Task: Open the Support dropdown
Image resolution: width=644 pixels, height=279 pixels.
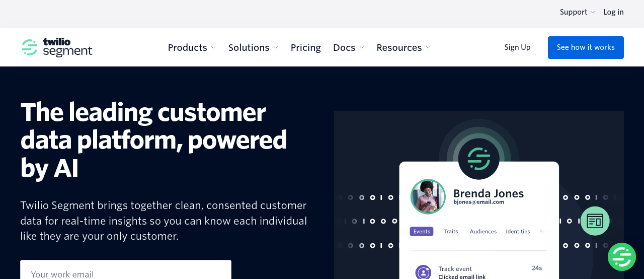Action: click(x=577, y=12)
